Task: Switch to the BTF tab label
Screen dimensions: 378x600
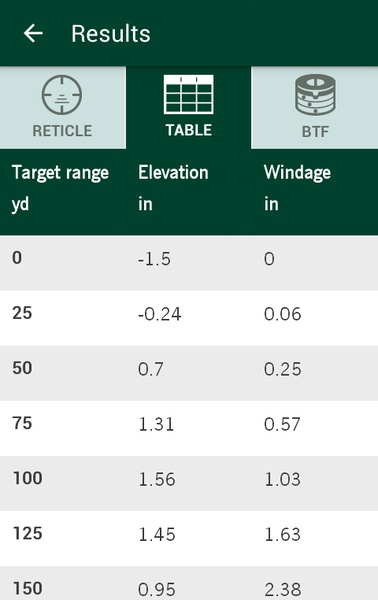Action: (315, 132)
